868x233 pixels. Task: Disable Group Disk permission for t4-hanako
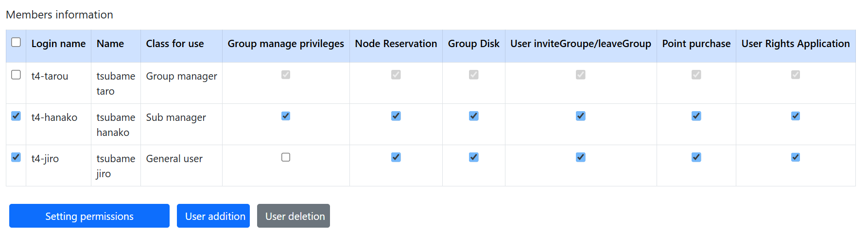(x=474, y=116)
